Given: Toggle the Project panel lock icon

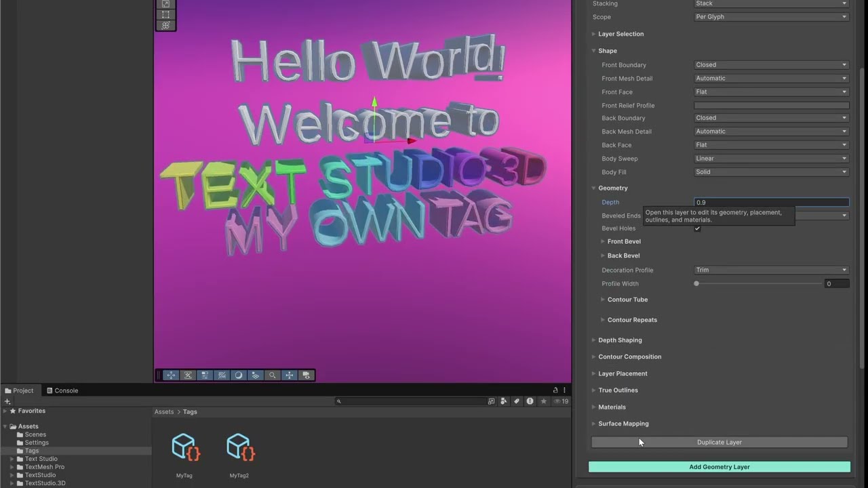Looking at the screenshot, I should coord(555,390).
